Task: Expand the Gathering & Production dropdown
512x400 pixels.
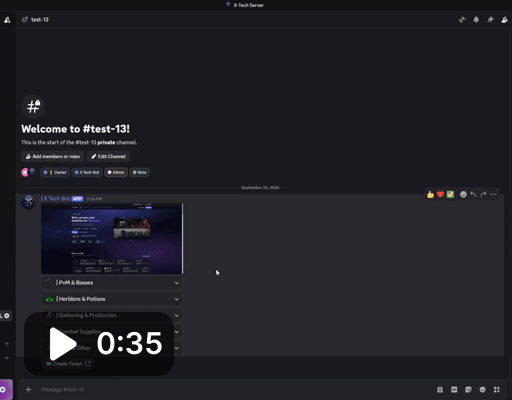Action: tap(112, 315)
